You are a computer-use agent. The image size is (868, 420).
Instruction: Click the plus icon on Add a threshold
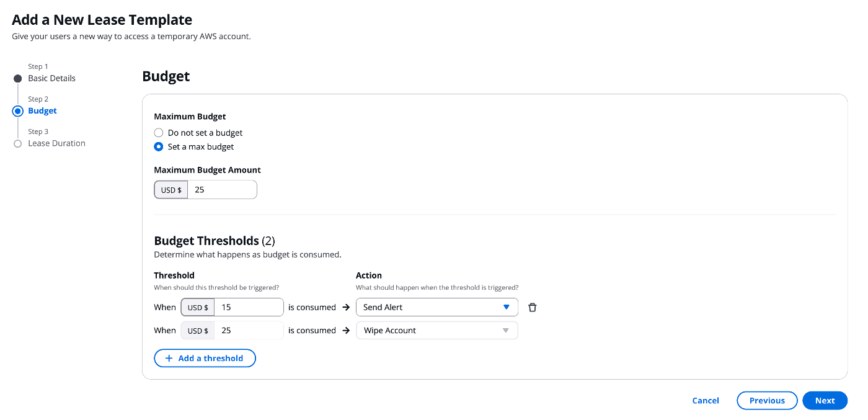point(169,358)
